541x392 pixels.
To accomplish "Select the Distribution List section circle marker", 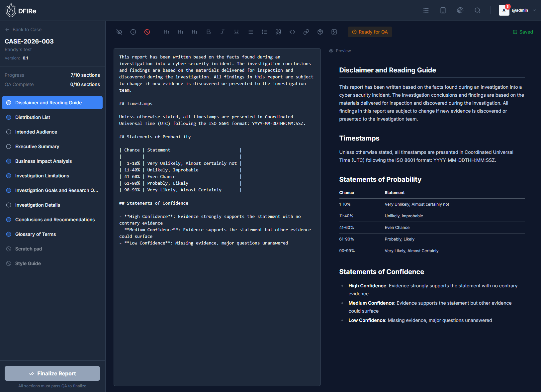I will click(9, 117).
